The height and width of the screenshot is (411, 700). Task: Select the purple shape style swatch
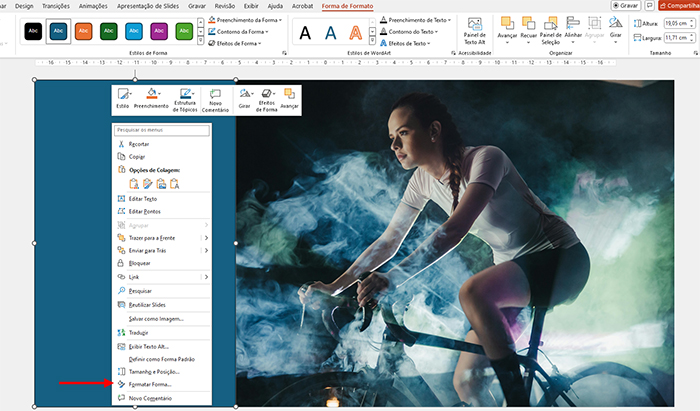click(x=159, y=31)
